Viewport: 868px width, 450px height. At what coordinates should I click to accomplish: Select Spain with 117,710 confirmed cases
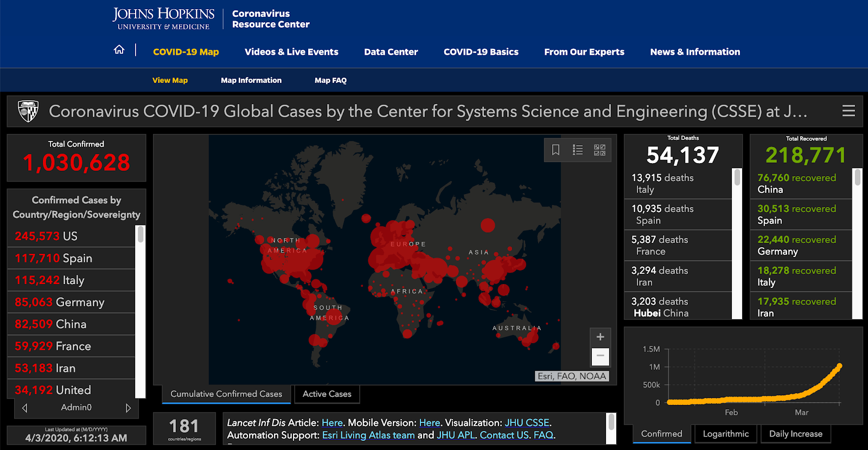(x=71, y=259)
